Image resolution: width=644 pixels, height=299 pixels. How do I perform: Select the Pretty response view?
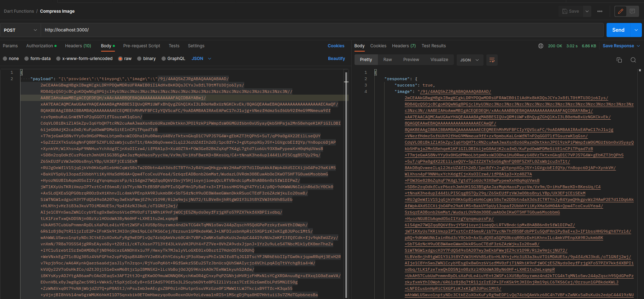pyautogui.click(x=366, y=60)
